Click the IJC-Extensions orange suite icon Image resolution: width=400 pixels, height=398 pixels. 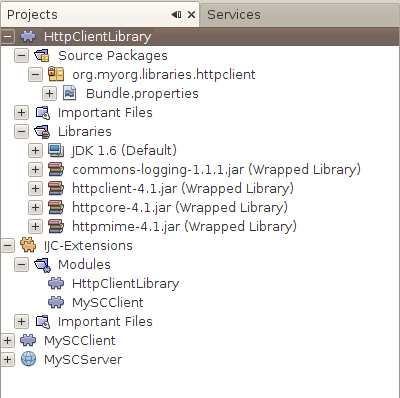(28, 245)
